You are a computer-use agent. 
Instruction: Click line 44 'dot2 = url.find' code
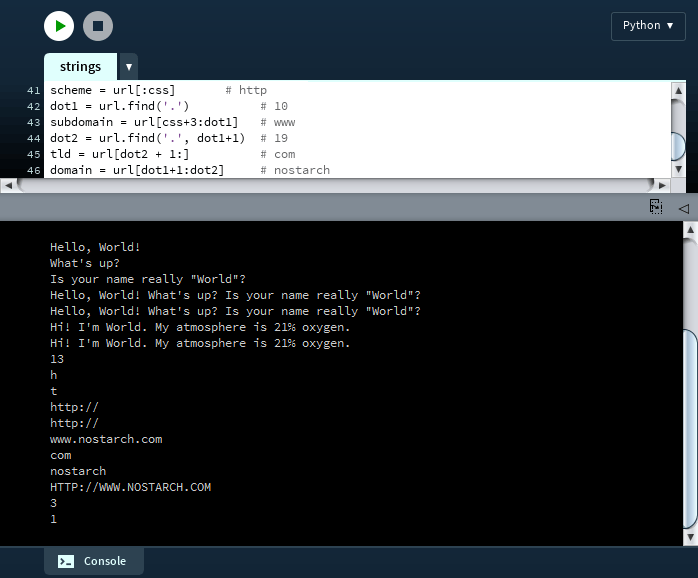click(147, 138)
